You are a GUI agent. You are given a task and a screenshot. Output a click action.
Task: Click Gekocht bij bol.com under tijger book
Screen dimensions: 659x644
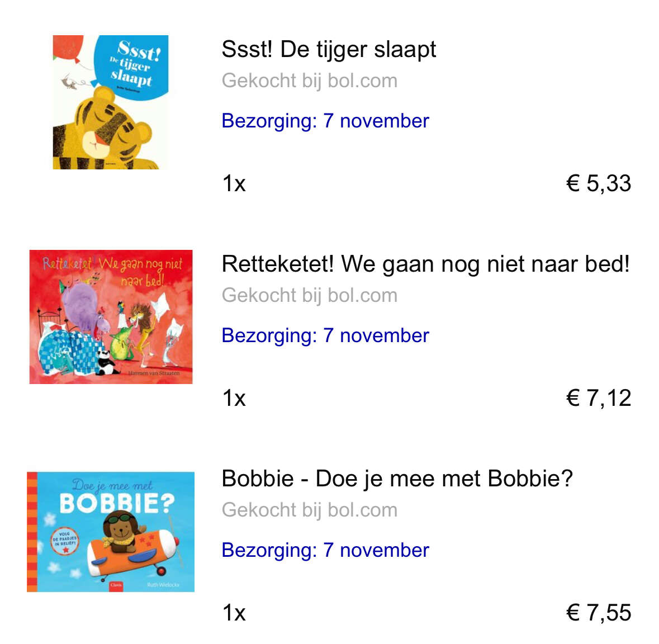(x=309, y=80)
